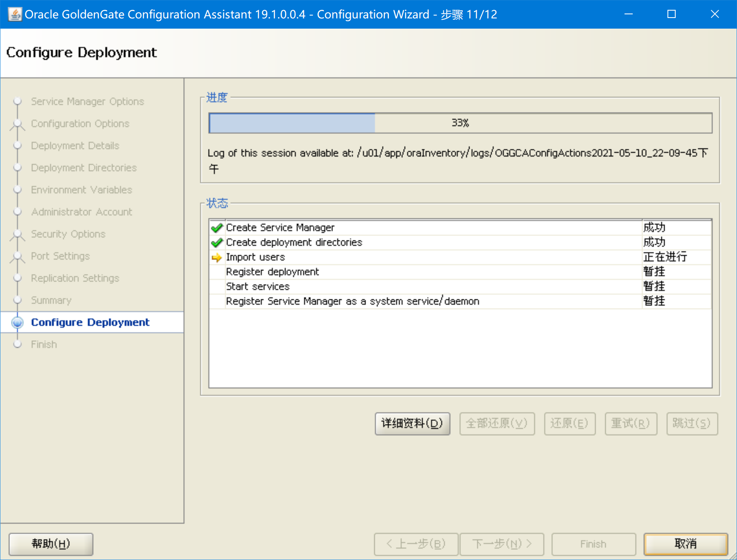Click green checkmark beside Create Service Manager
The image size is (737, 560).
tap(217, 228)
